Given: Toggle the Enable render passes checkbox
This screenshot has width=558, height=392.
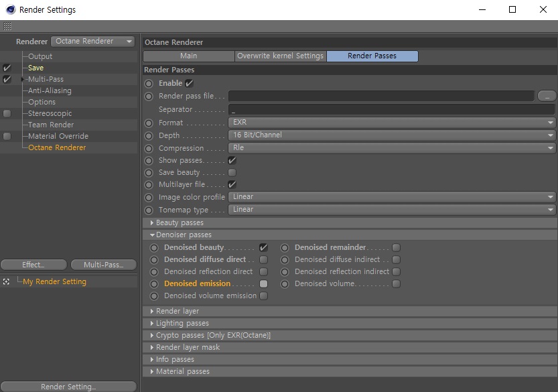Looking at the screenshot, I should tap(190, 83).
